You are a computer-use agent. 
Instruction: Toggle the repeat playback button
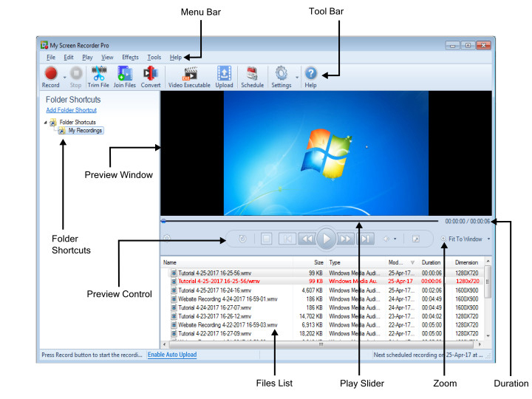tap(242, 239)
